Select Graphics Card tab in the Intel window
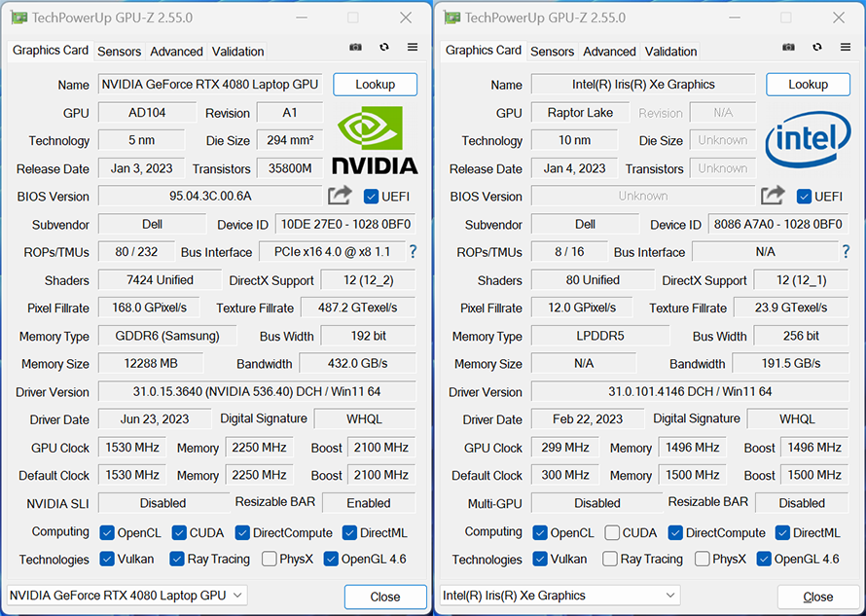This screenshot has width=866, height=616. click(x=484, y=51)
